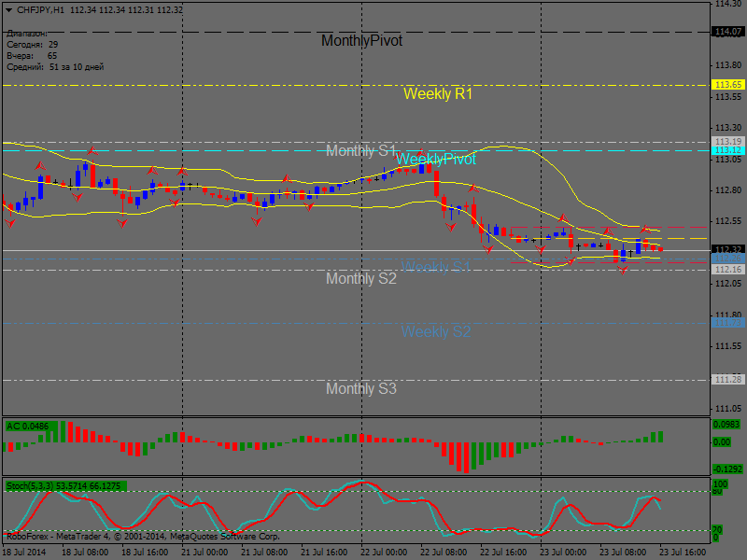This screenshot has width=747, height=560.
Task: Click the current price 112.32 tag
Action: tap(728, 249)
